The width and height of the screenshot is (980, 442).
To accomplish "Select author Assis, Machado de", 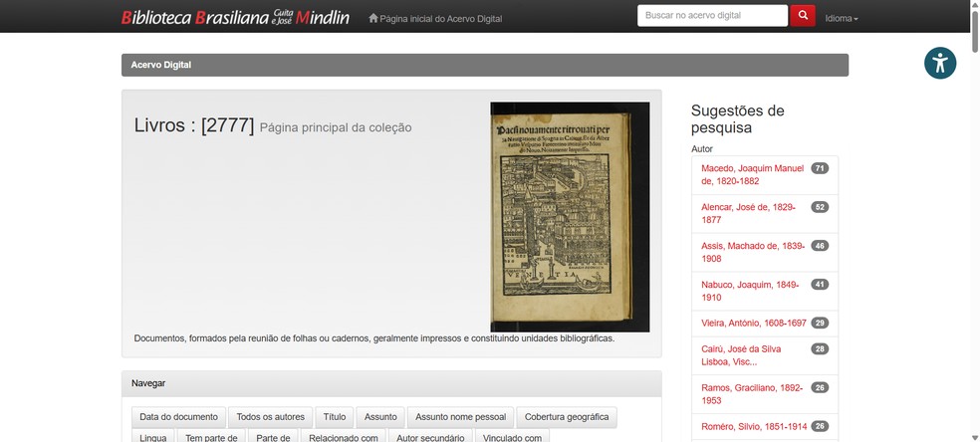I will [753, 252].
